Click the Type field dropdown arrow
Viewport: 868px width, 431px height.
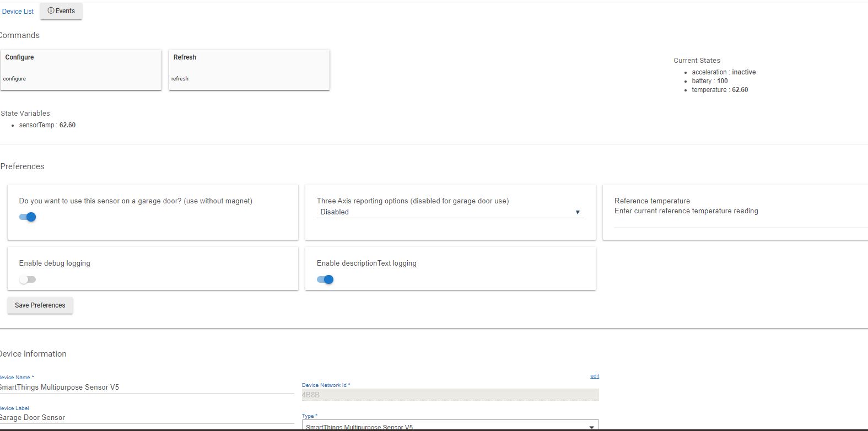pos(591,427)
